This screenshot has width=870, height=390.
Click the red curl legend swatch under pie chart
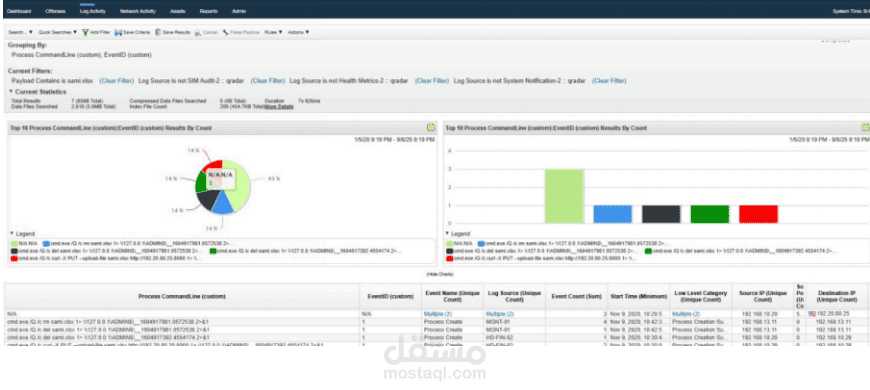tap(14, 259)
